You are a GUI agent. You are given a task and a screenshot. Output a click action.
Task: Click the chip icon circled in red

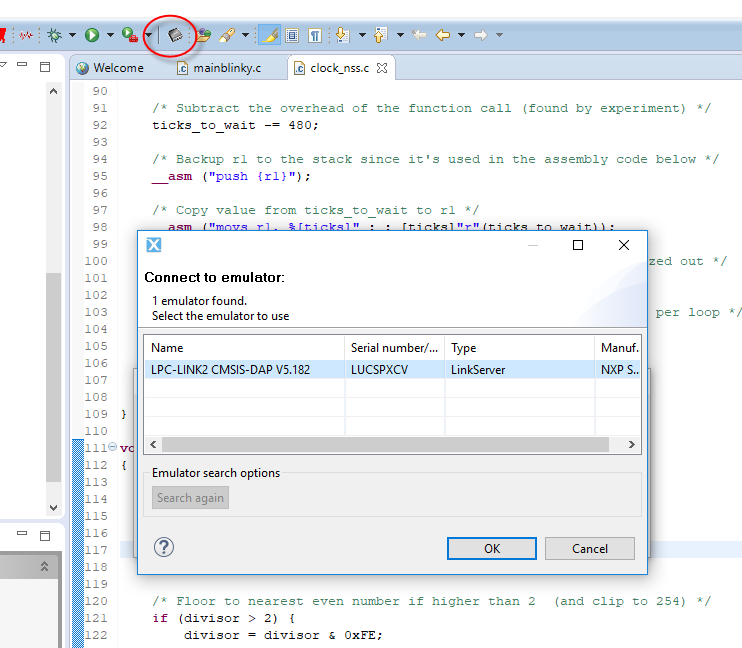175,35
